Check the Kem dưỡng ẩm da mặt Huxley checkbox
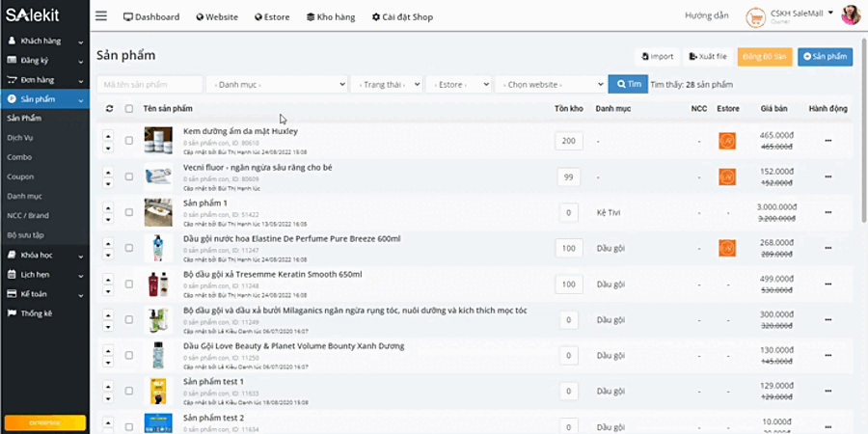 click(x=129, y=141)
